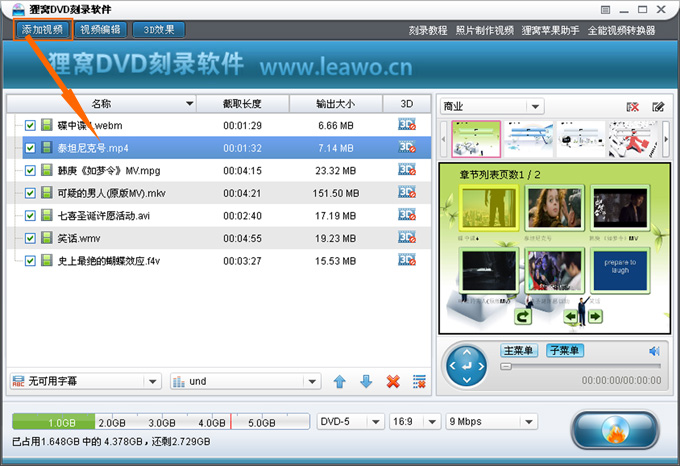The image size is (680, 466).
Task: Open the 狸窝苹果助手 link
Action: 550,30
